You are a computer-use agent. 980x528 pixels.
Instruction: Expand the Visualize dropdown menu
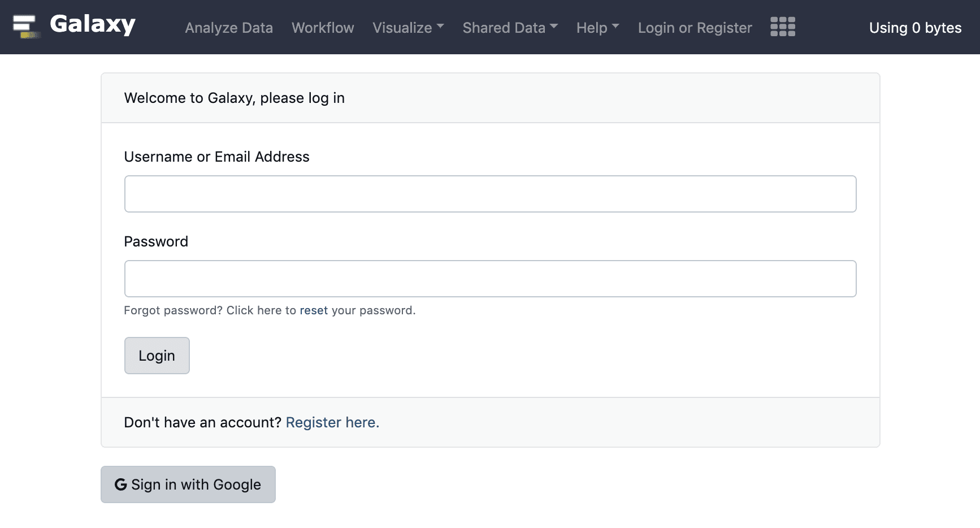(408, 28)
